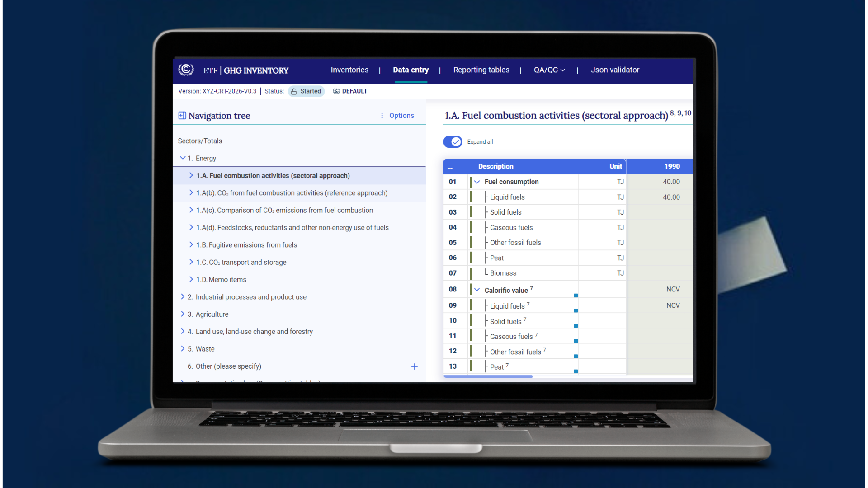Click the lock icon in Started status badge
The height and width of the screenshot is (488, 868).
tap(294, 91)
